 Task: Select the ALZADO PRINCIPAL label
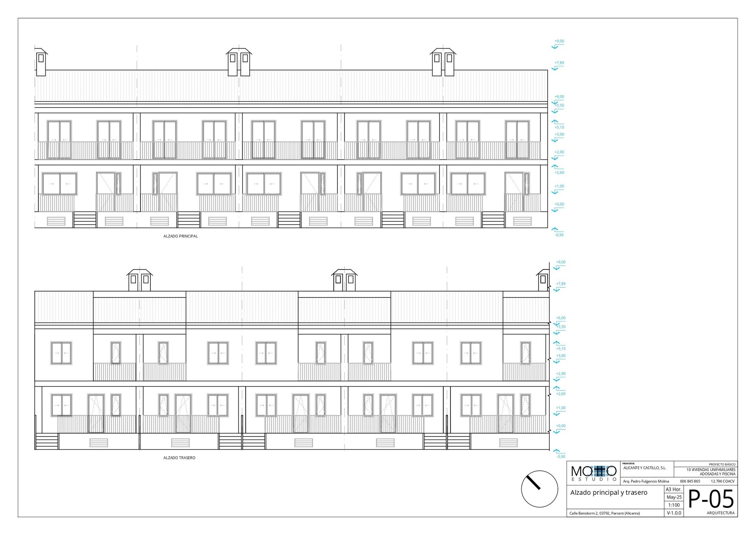click(180, 236)
